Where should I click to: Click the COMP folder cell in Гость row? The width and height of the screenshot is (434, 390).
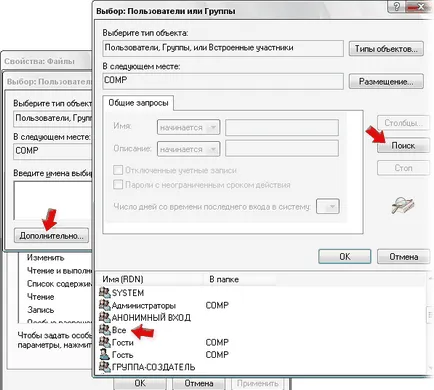tap(217, 355)
